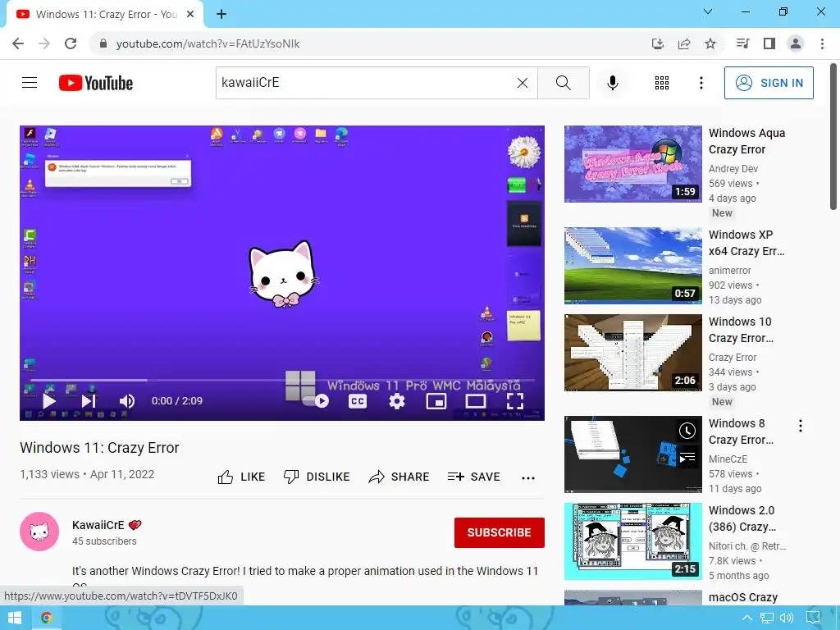This screenshot has height=630, width=840.
Task: Show hidden system tray icons
Action: [746, 619]
